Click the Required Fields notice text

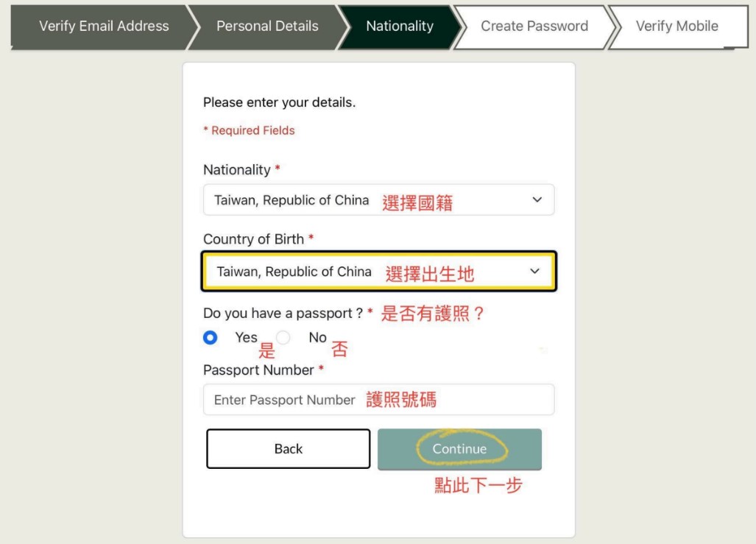250,131
